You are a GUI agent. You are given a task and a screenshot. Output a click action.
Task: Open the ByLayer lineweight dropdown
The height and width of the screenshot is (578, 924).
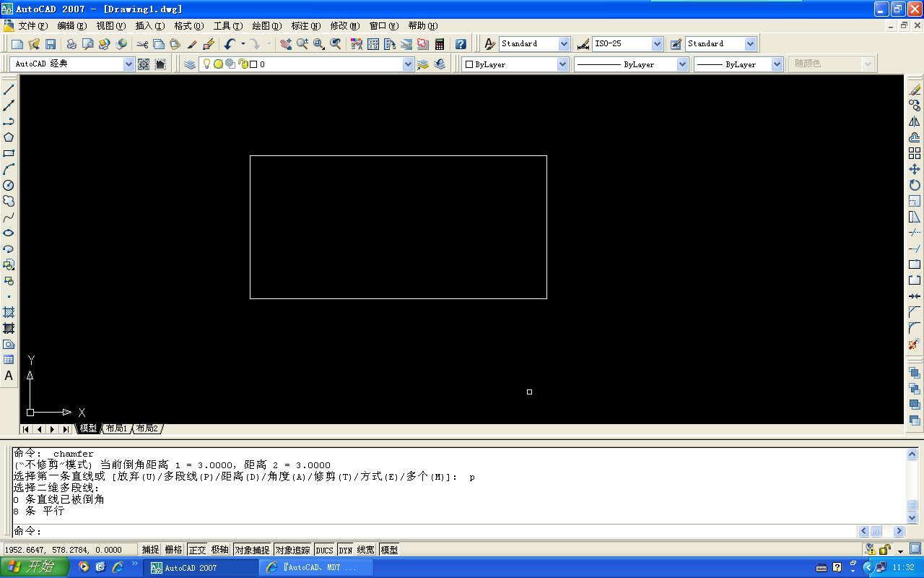tap(777, 64)
